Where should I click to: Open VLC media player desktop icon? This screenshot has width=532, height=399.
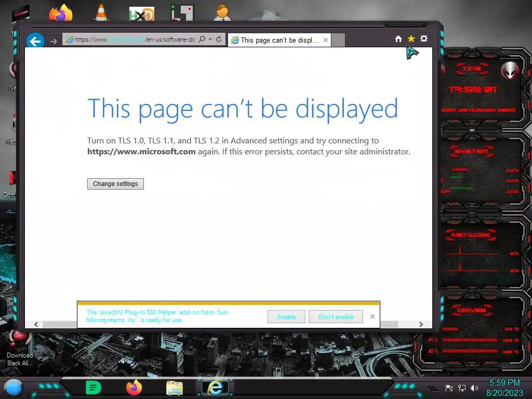point(101,13)
